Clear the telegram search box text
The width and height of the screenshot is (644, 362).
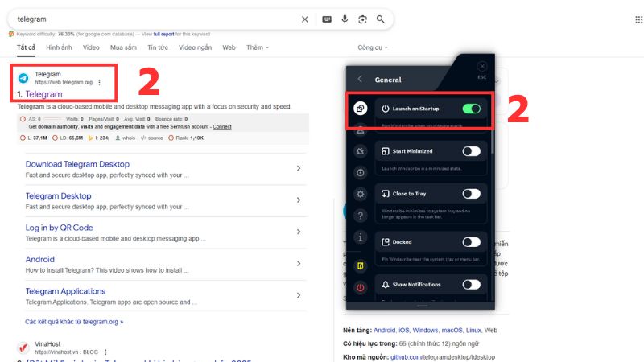pos(304,19)
